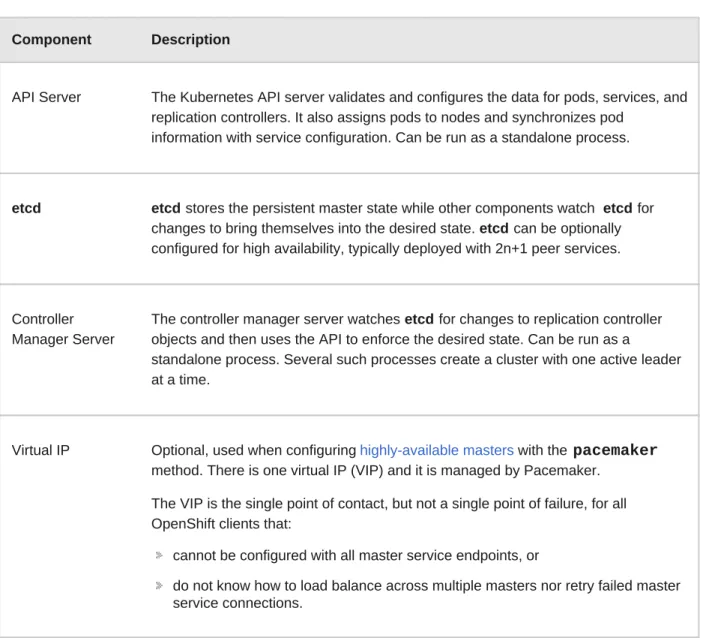706x638 pixels.
Task: Open the highly-available masters link
Action: (x=436, y=450)
